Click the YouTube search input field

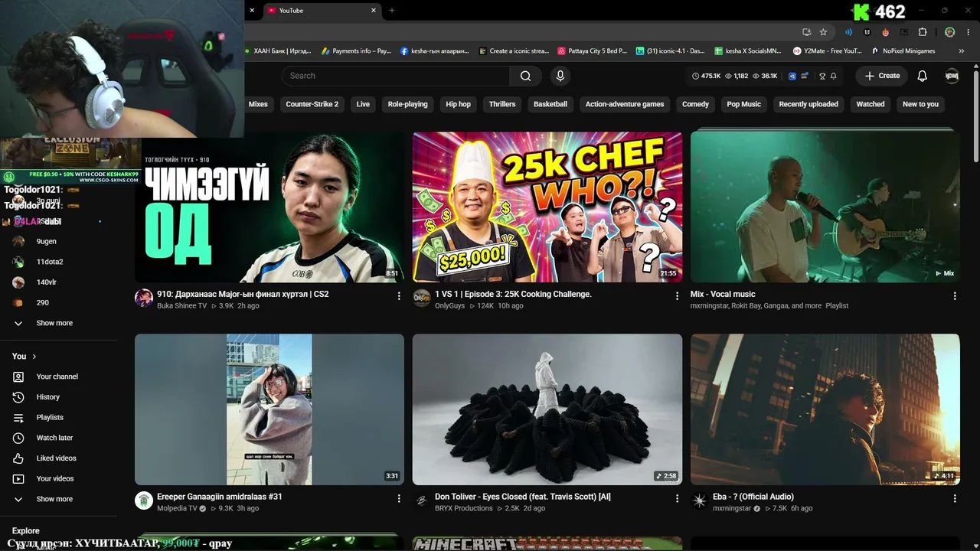pyautogui.click(x=396, y=76)
